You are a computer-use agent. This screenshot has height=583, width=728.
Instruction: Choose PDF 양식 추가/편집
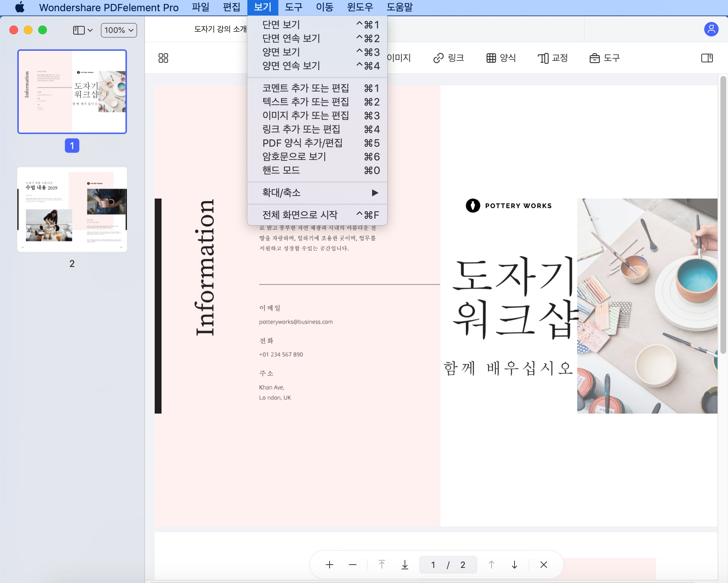pos(317,143)
